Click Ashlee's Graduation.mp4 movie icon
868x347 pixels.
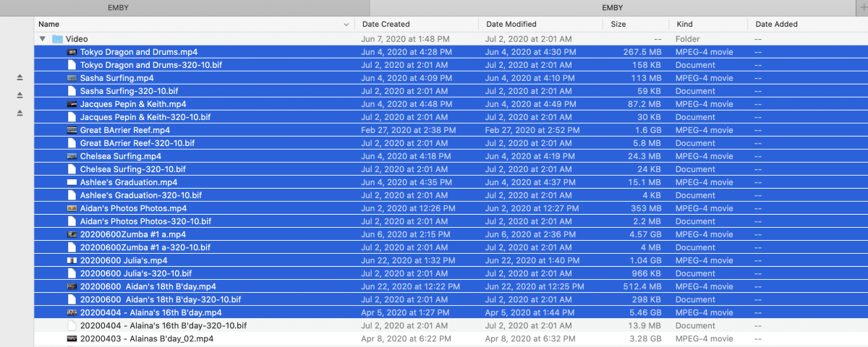point(72,182)
